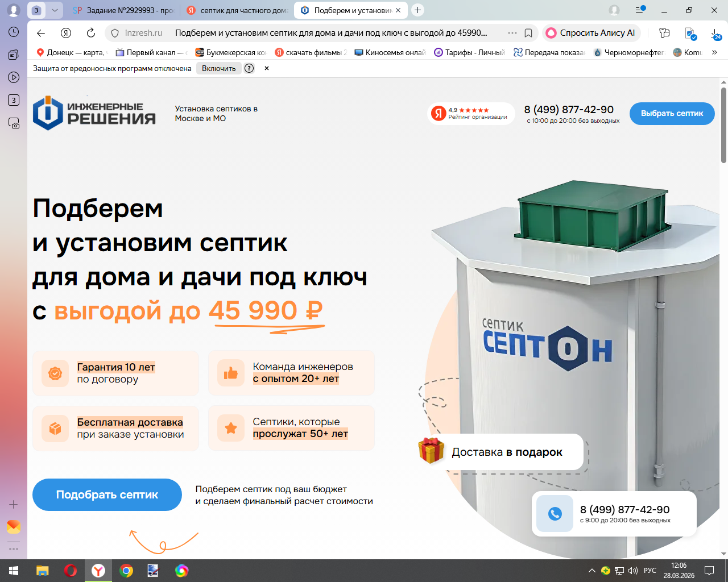Click the page vertical scrollbar thumb
Viewport: 728px width, 582px height.
tap(723, 125)
